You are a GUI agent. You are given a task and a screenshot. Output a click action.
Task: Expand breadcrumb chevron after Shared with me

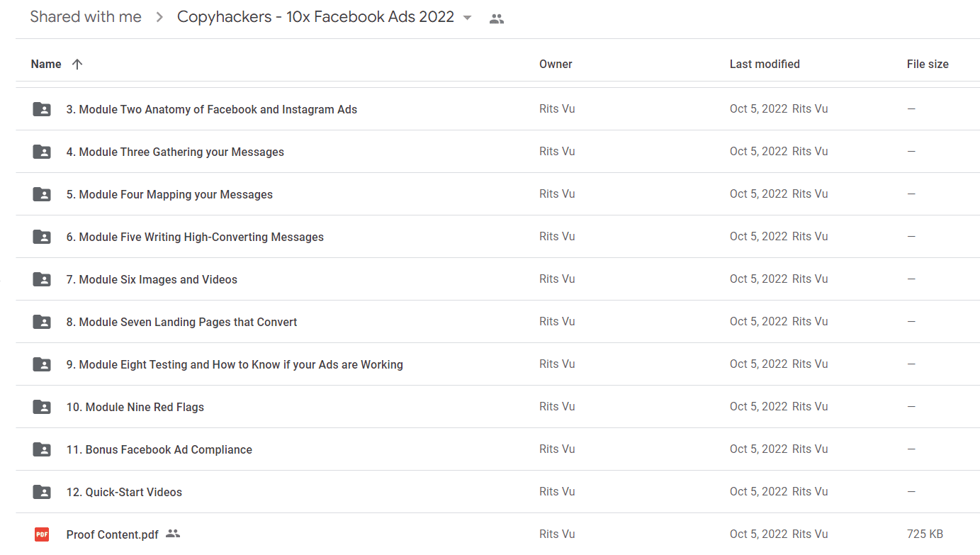(x=159, y=17)
